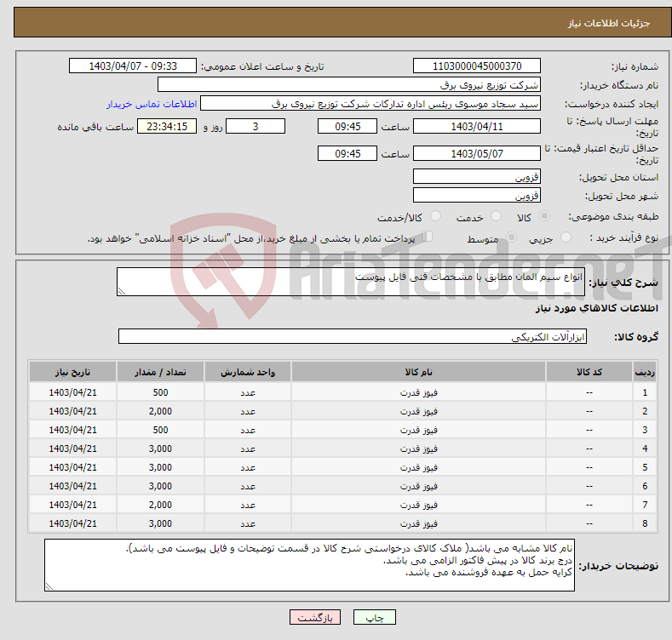Click فیوز قدرت in row 7
The width and height of the screenshot is (672, 640).
(418, 505)
